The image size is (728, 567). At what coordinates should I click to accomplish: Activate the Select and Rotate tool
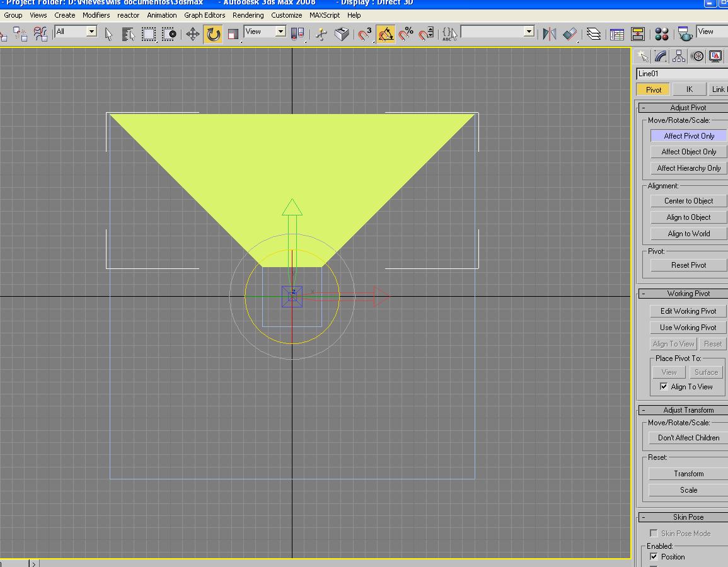click(x=213, y=34)
